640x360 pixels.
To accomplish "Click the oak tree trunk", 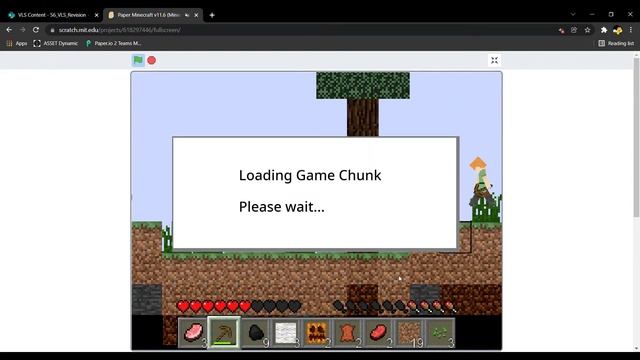I will click(x=363, y=118).
